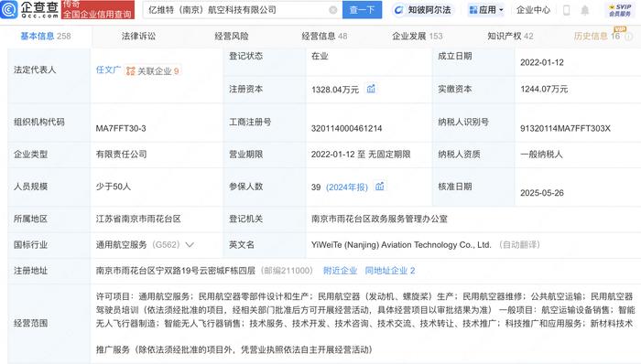This screenshot has width=641, height=364.
Task: Open legal representative 任文广 link
Action: [108, 70]
